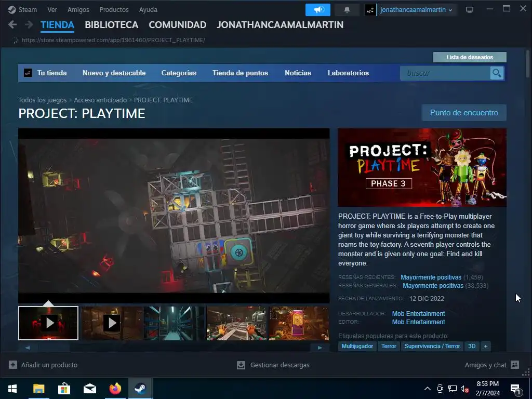
Task: Open editor Mob Entertainment link
Action: click(418, 322)
